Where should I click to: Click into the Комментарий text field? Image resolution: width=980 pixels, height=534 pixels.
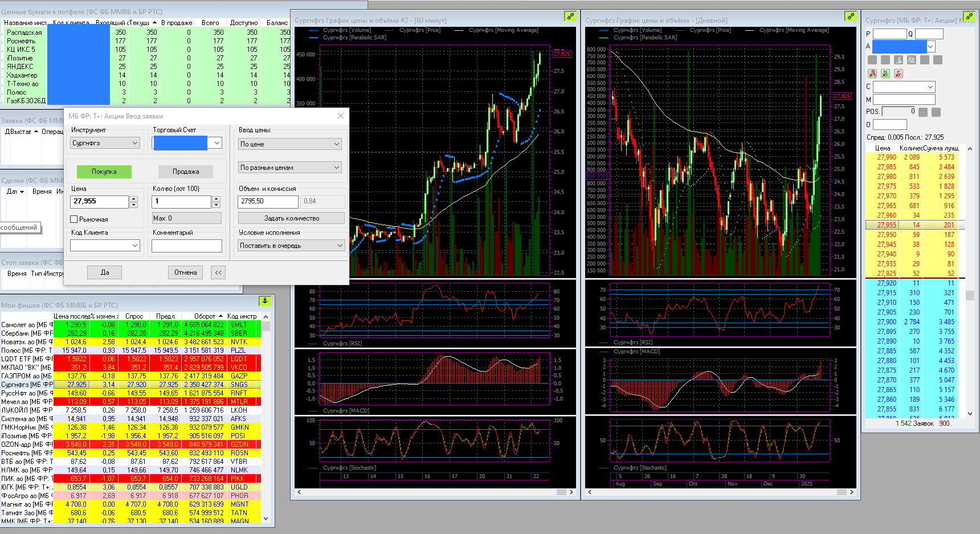(187, 246)
